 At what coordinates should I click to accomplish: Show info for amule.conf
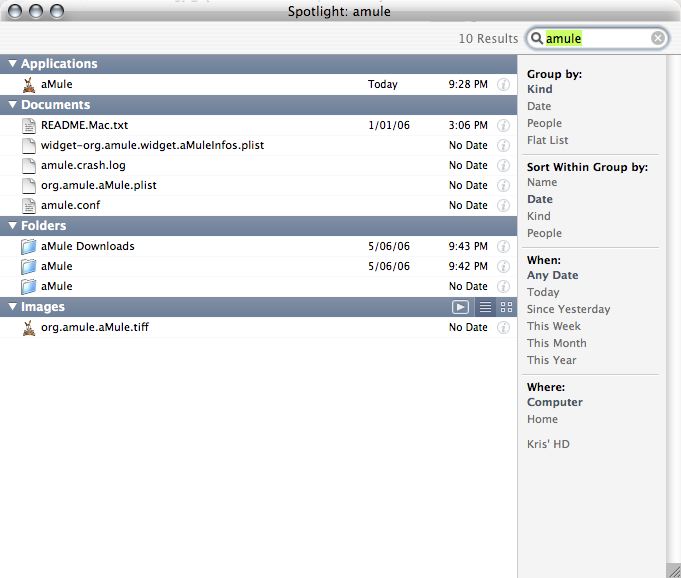click(x=503, y=205)
